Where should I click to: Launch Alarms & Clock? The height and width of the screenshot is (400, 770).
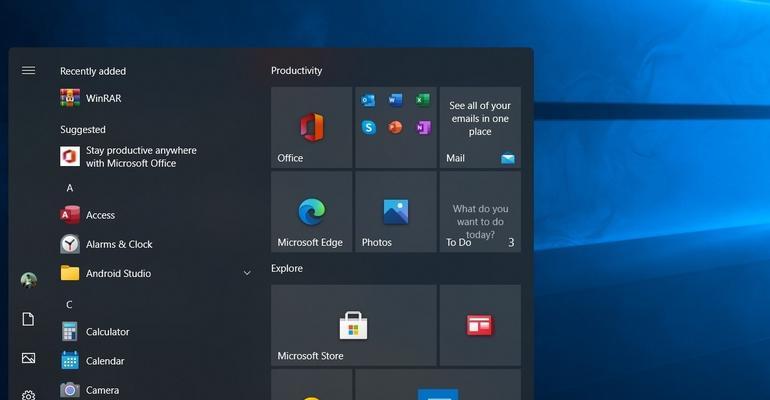(157, 244)
